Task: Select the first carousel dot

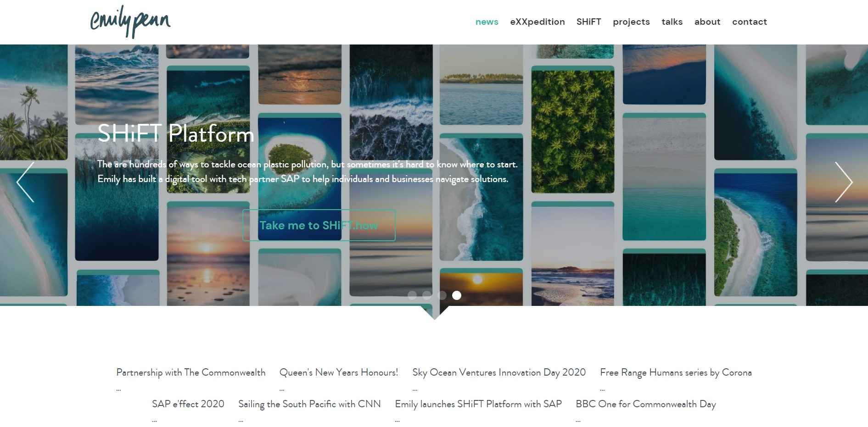Action: click(x=412, y=295)
